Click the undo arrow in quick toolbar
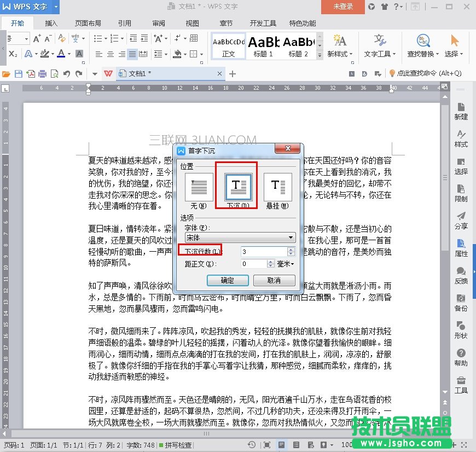 [66, 74]
